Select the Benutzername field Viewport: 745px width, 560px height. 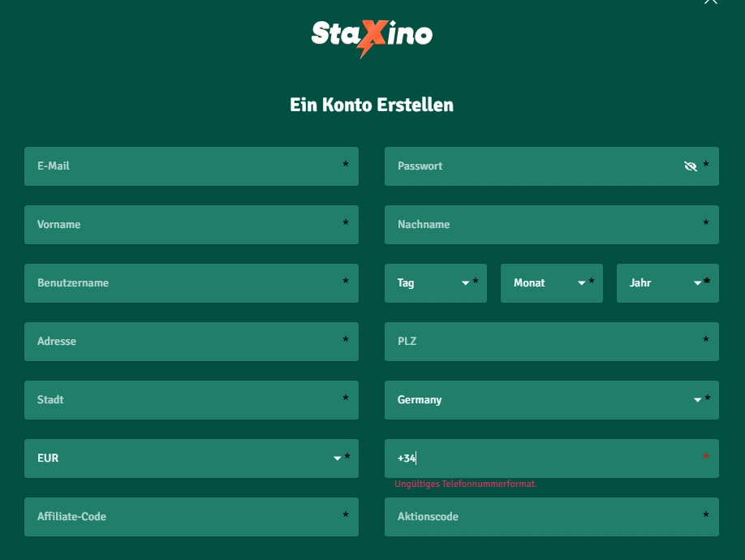(192, 283)
